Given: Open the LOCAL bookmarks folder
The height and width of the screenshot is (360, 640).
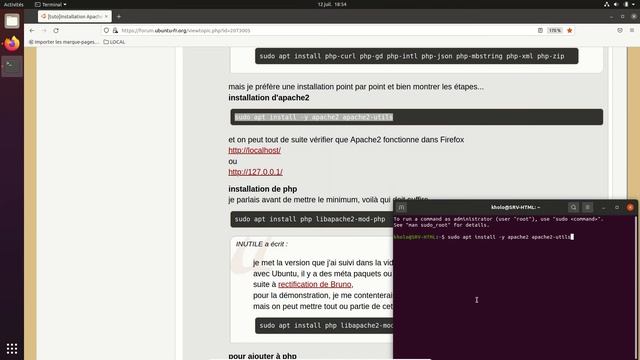Looking at the screenshot, I should click(114, 42).
